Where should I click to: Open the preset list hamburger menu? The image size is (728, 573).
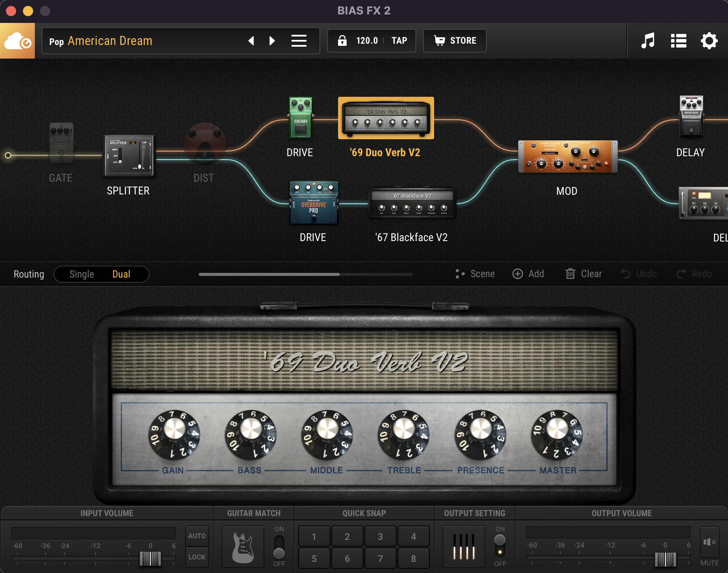299,41
